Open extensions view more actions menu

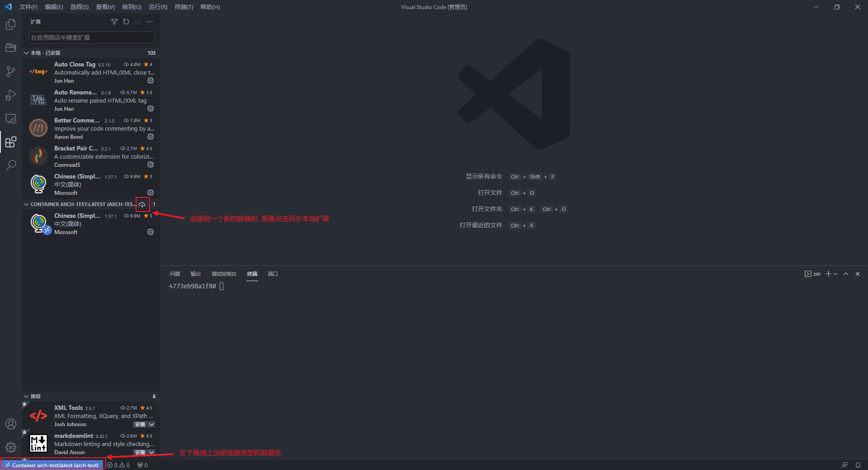(150, 22)
